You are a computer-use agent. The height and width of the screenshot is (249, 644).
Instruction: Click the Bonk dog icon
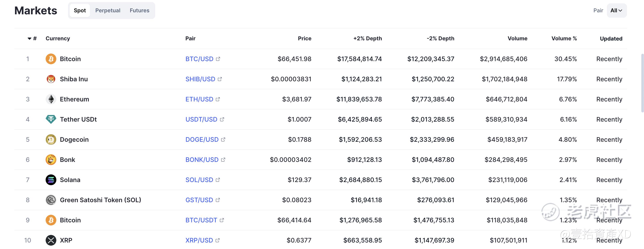[x=51, y=160]
